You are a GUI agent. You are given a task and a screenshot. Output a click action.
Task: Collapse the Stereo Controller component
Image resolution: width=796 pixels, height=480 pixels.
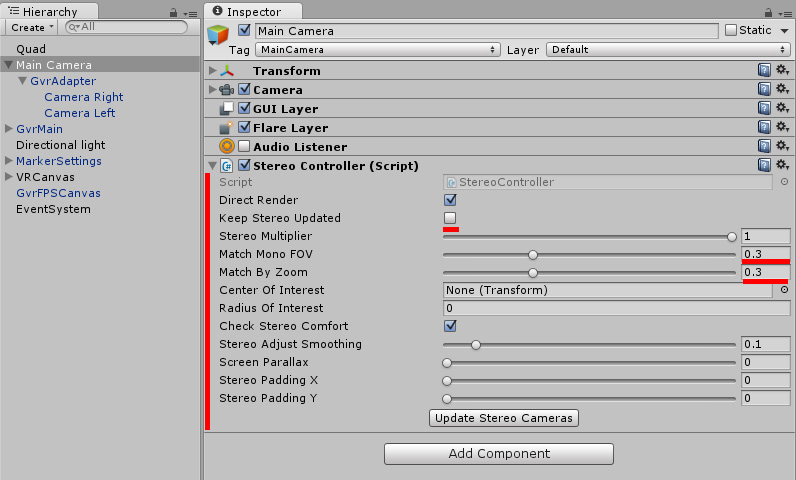coord(213,165)
